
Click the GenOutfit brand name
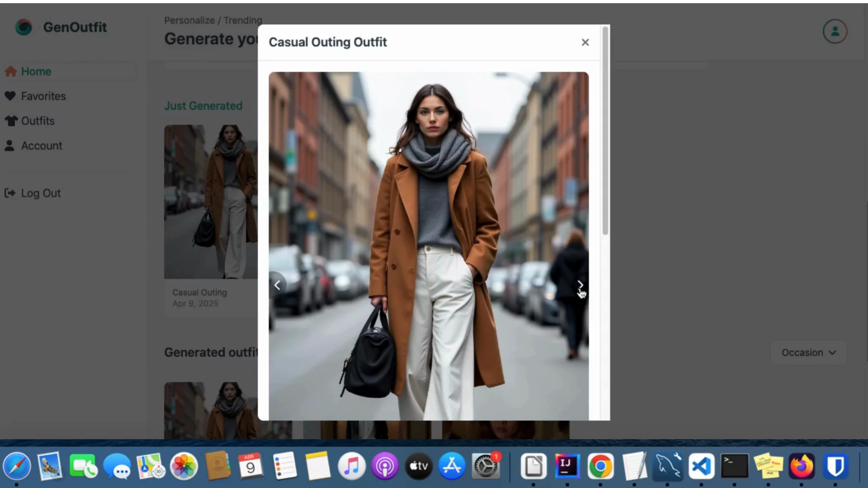75,27
